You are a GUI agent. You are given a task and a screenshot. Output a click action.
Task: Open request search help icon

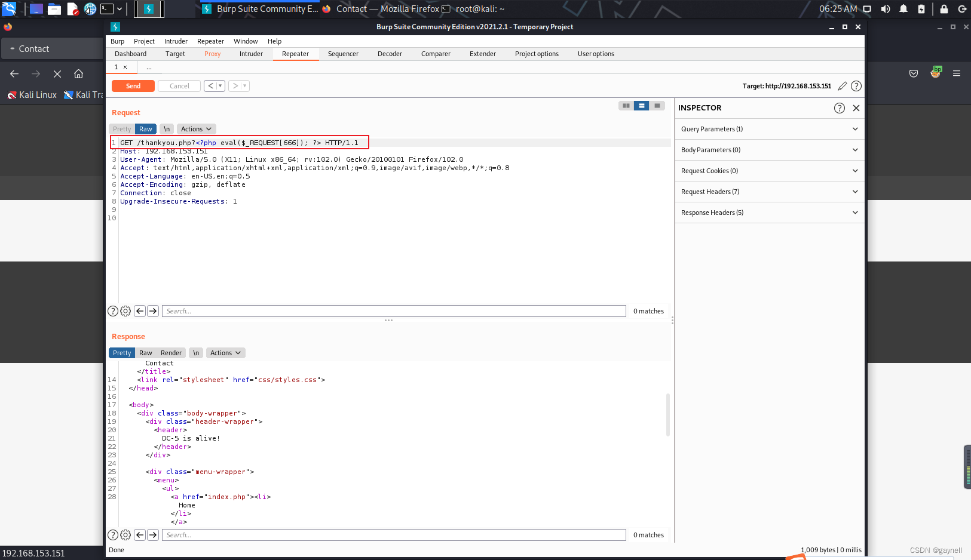click(x=113, y=311)
